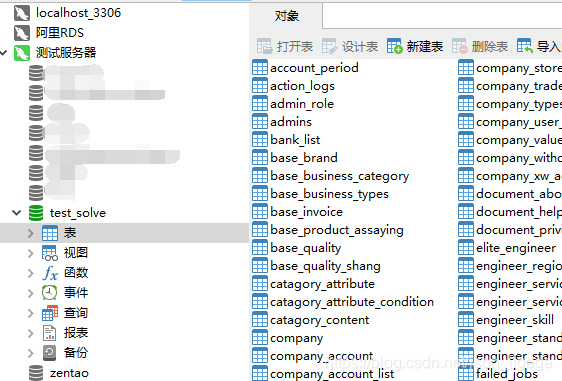Select the table named company
The image size is (562, 381).
(x=296, y=338)
